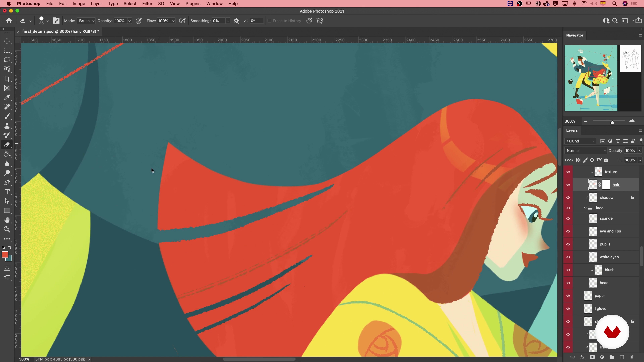Toggle visibility of the pupils layer
Image resolution: width=644 pixels, height=362 pixels.
568,244
